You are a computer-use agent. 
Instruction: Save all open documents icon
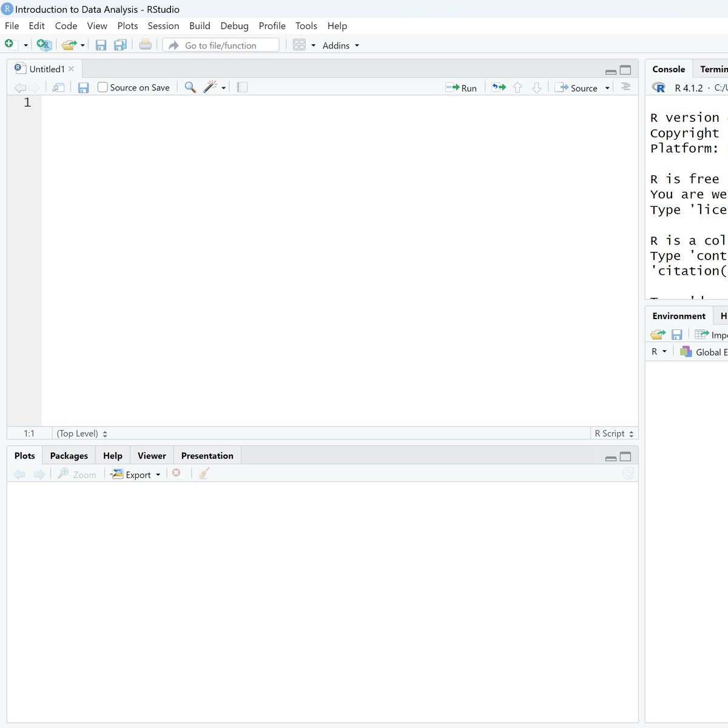point(120,45)
